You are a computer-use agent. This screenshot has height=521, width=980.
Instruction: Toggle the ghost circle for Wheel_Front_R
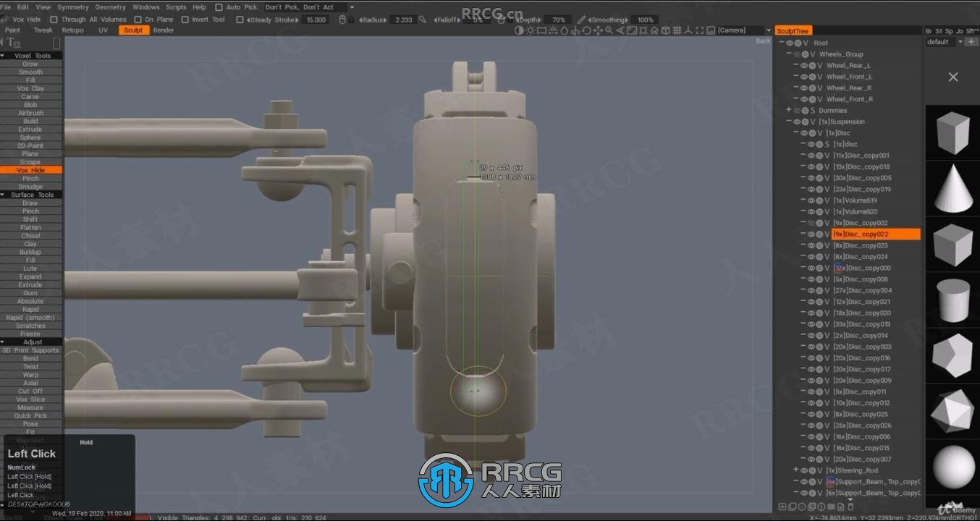[x=812, y=99]
